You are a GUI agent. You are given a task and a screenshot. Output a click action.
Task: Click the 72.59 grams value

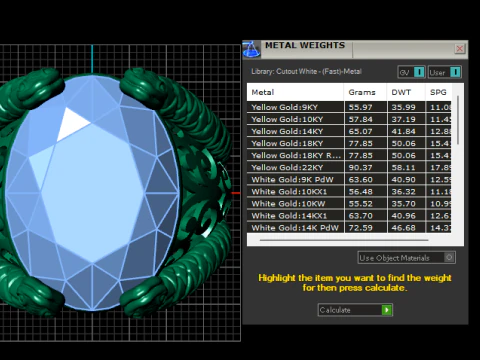[x=360, y=228]
